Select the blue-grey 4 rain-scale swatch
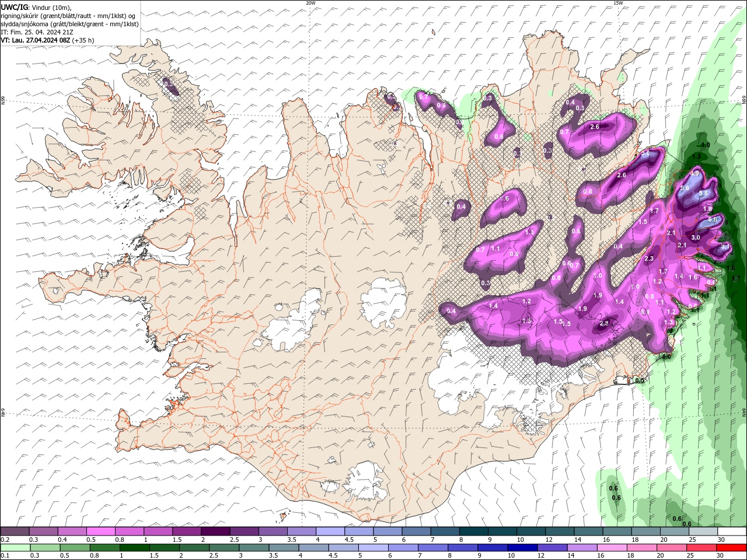 [313, 548]
